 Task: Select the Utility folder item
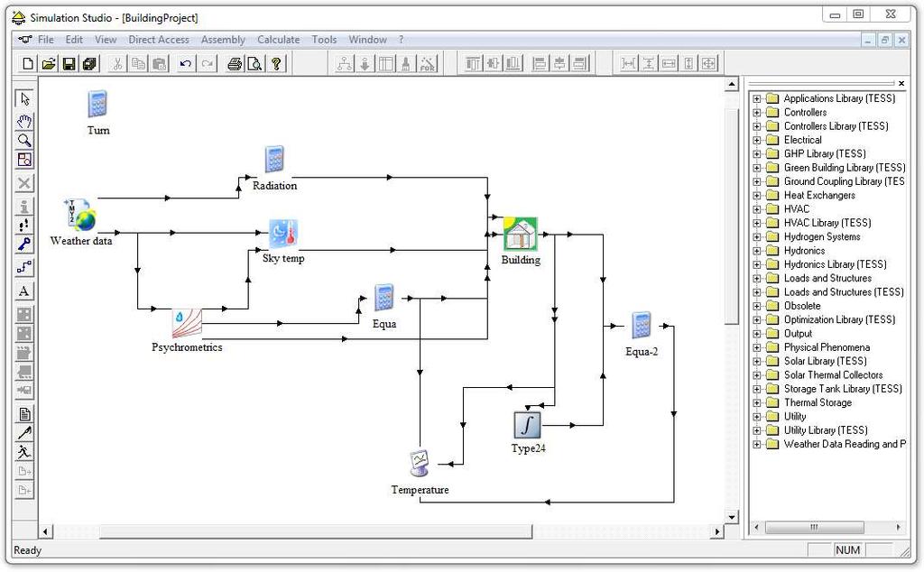click(x=794, y=417)
